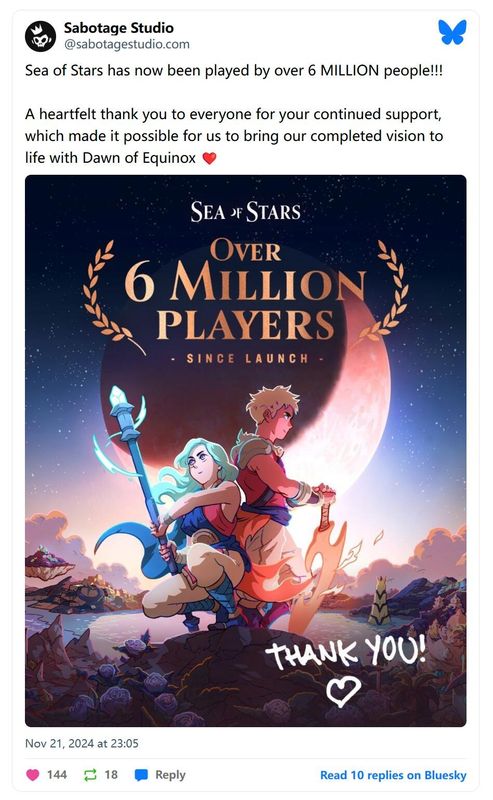Viewport: 493px width, 800px height.
Task: Open the Sabotage Studio display name
Action: (118, 28)
